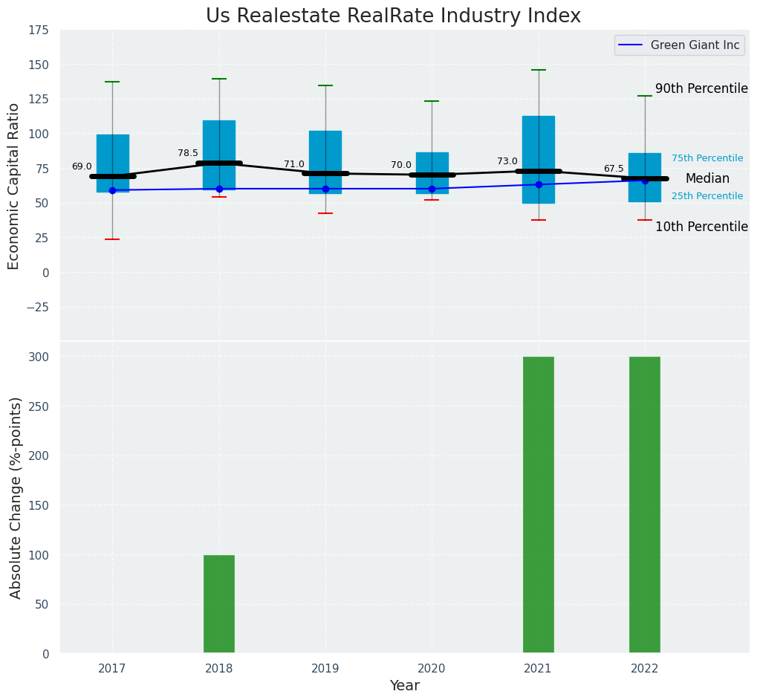Click the Year axis label

[405, 686]
